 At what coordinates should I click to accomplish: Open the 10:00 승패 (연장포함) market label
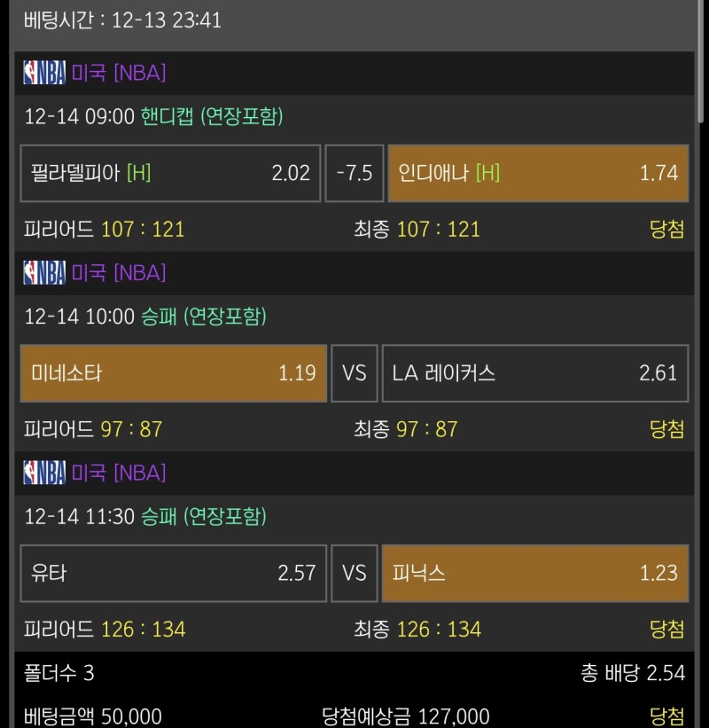tap(203, 317)
